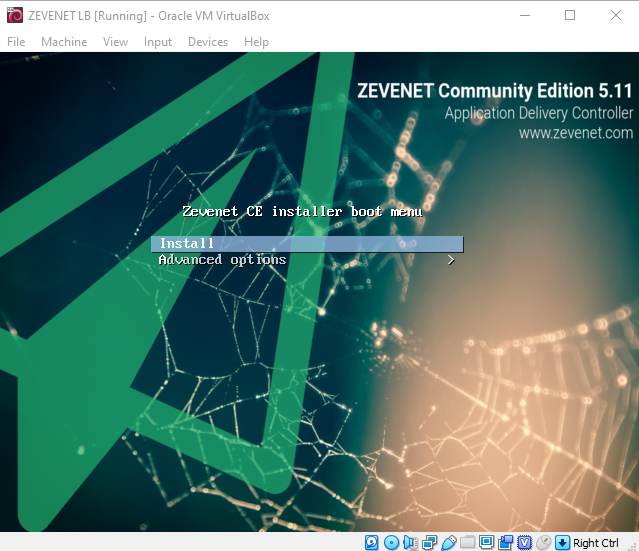Screen dimensions: 639x551
Task: Click the audio status icon
Action: tap(410, 542)
